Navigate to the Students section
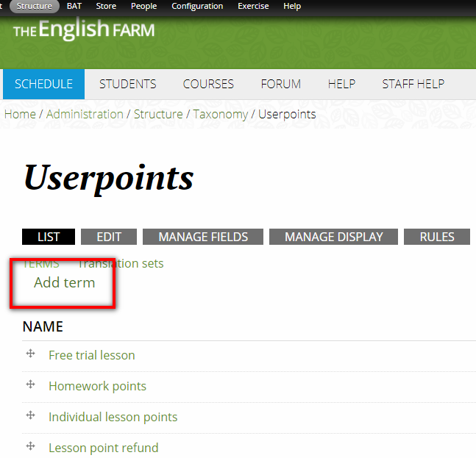Image resolution: width=476 pixels, height=458 pixels. pos(128,84)
